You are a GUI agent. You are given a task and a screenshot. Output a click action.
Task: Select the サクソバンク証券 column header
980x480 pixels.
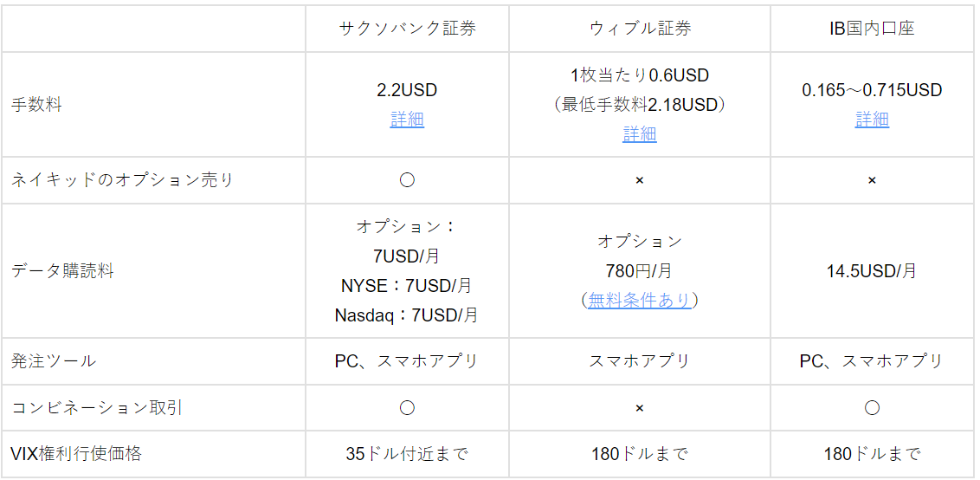(x=407, y=29)
